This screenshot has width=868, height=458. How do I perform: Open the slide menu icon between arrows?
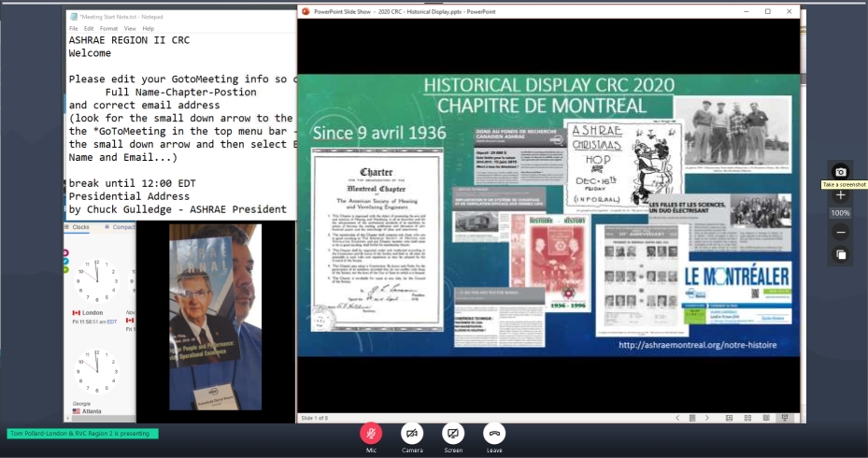[x=692, y=418]
